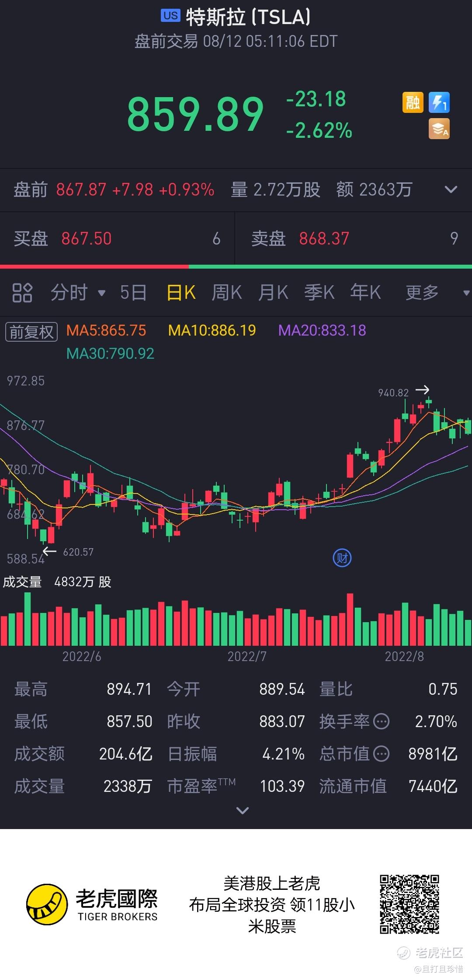Open the chart layout grid icon
The height and width of the screenshot is (980, 472).
[22, 293]
